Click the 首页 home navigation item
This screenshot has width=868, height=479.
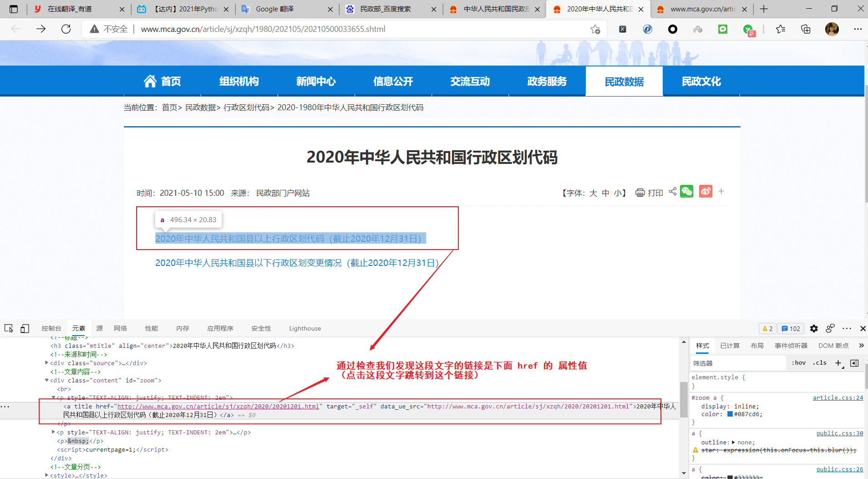click(x=162, y=81)
